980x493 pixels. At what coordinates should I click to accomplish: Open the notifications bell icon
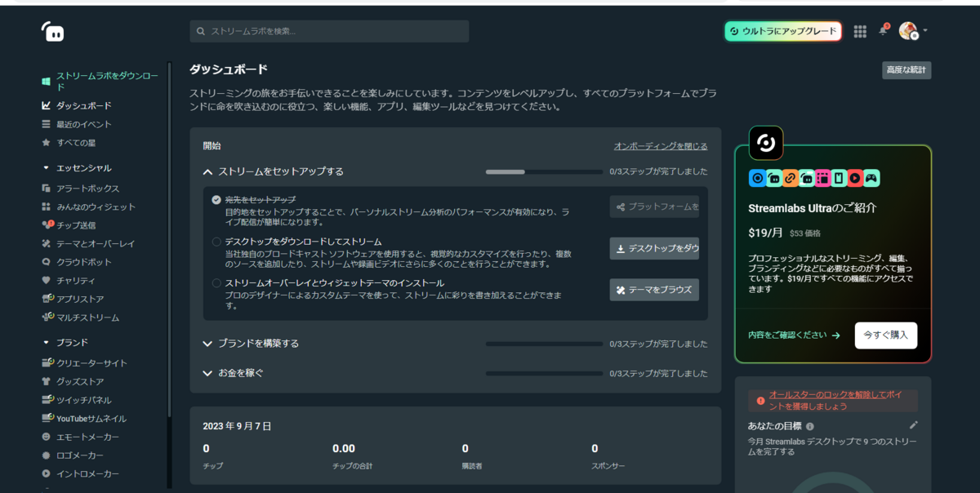coord(883,30)
